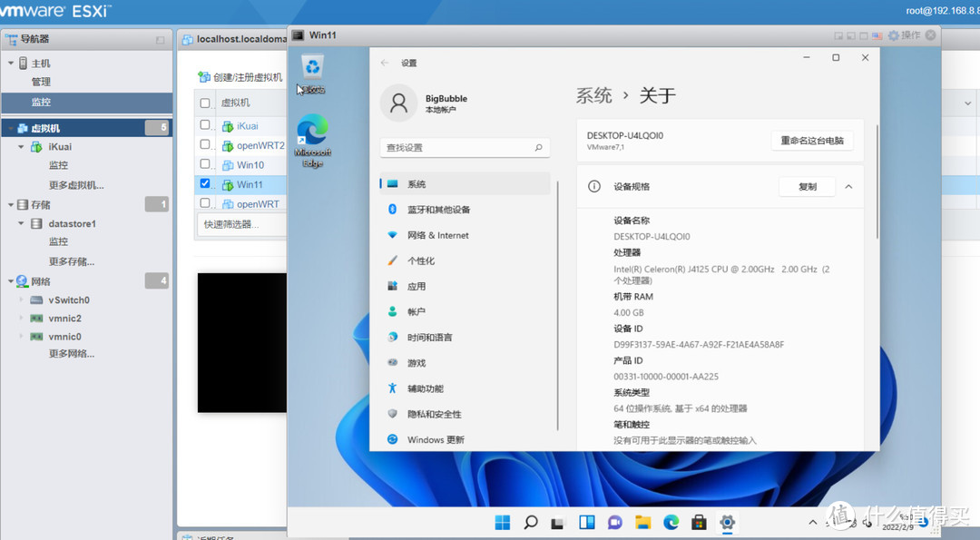
Task: Go back with the Settings back arrow
Action: (x=385, y=63)
